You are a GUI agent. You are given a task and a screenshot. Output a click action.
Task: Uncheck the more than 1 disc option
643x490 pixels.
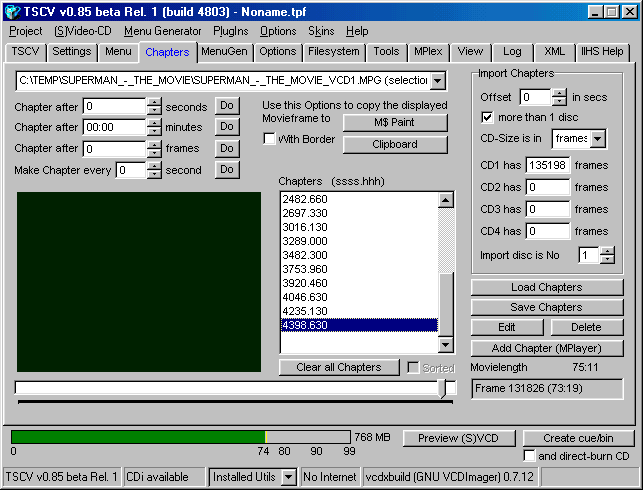(x=488, y=117)
